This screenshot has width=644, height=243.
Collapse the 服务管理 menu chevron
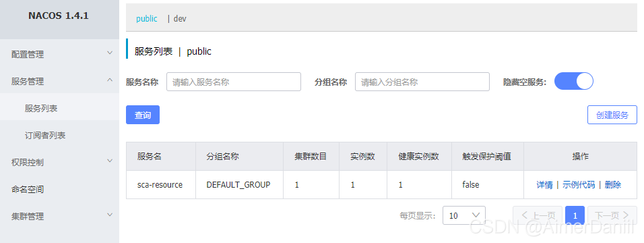pos(110,80)
